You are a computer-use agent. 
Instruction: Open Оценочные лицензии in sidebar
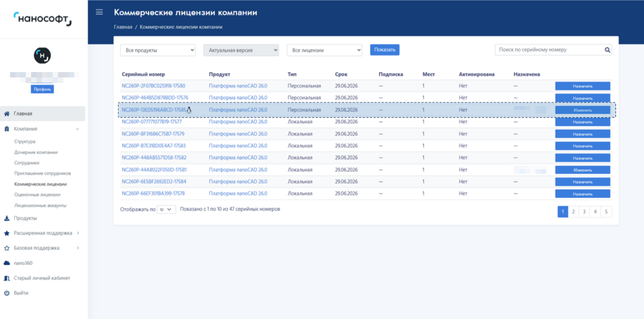click(37, 195)
